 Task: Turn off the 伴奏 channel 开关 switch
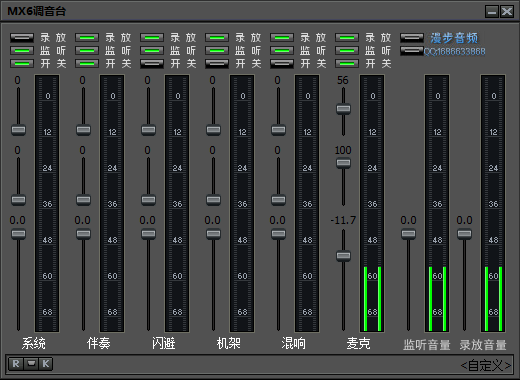click(x=87, y=63)
